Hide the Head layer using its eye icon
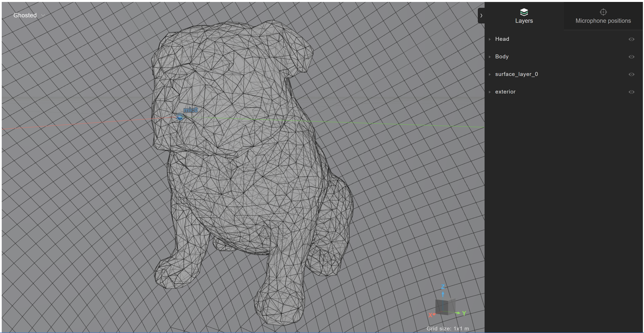 pyautogui.click(x=631, y=39)
